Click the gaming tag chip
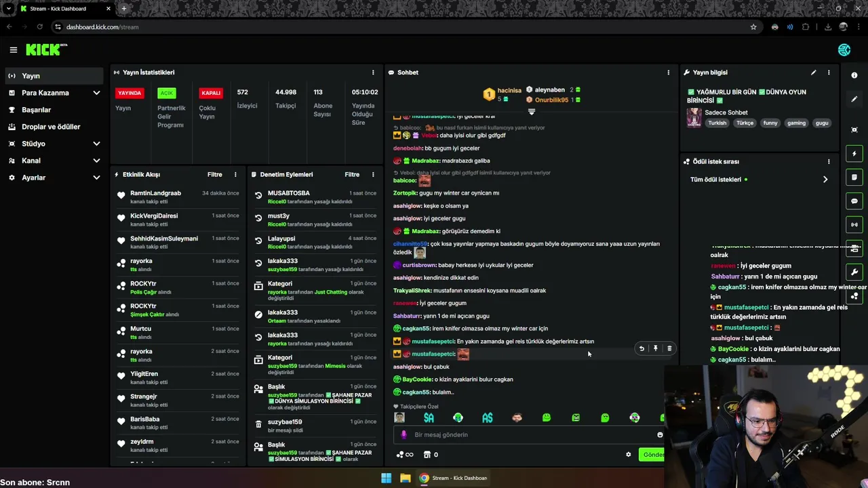 pos(796,123)
